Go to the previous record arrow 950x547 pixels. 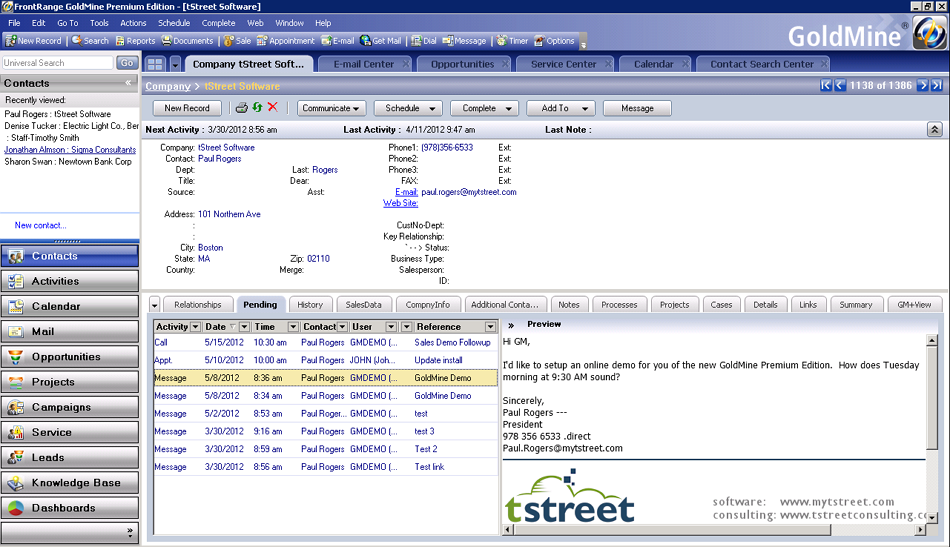[x=840, y=85]
